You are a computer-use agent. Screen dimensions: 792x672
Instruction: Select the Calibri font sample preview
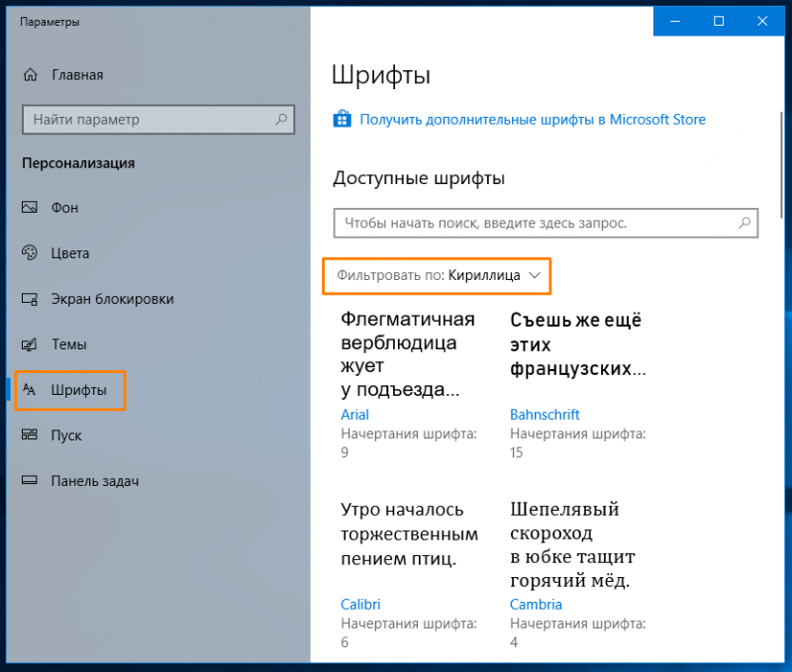click(409, 533)
